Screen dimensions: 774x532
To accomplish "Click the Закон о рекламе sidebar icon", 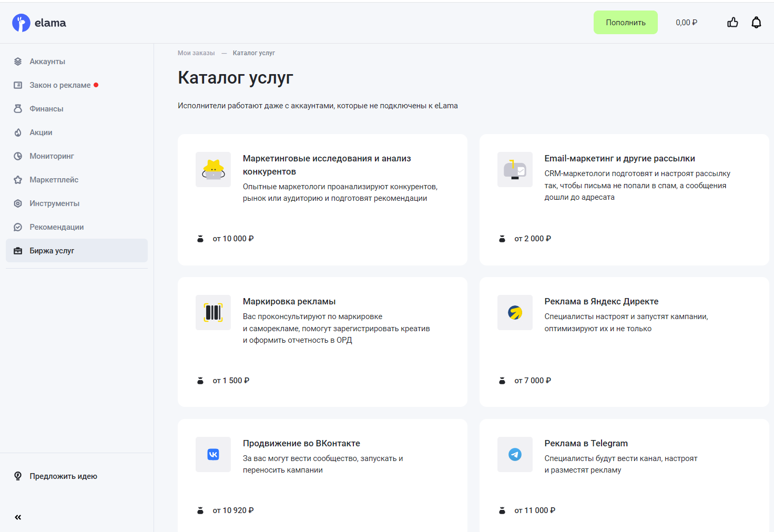I will click(x=18, y=85).
